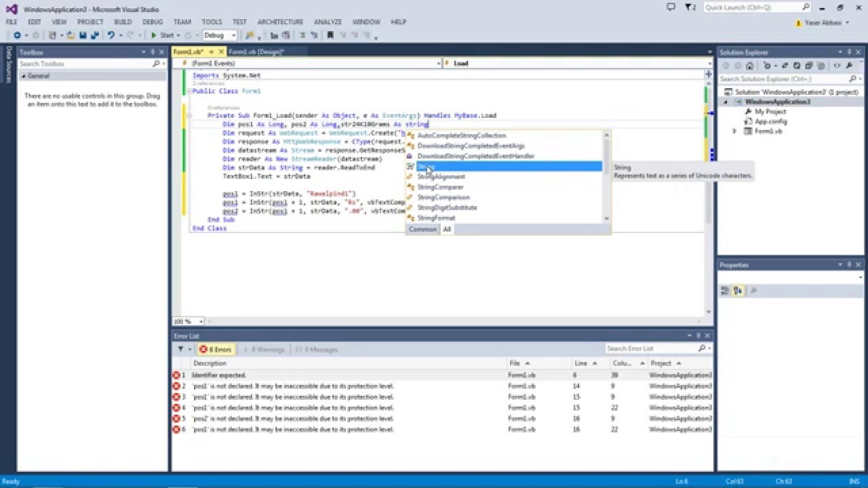868x488 pixels.
Task: Click the editor split window plus icon
Action: click(x=709, y=74)
